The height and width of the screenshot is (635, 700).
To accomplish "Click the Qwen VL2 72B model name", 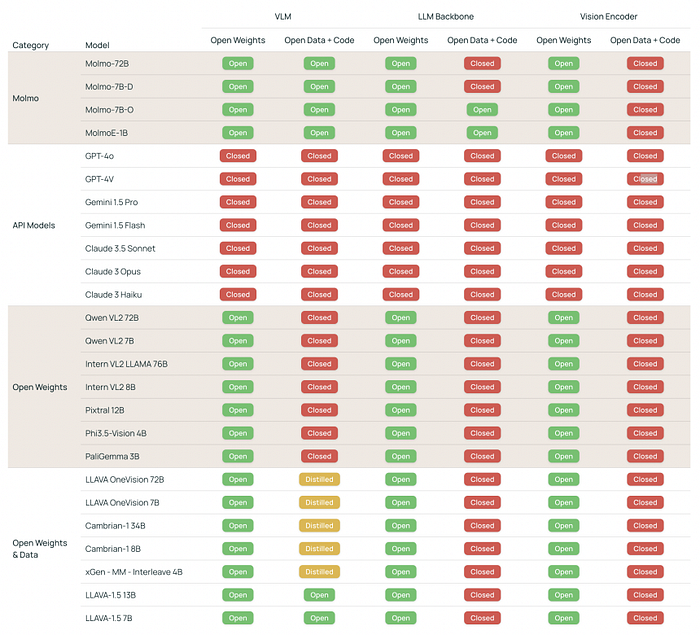I will coord(112,318).
